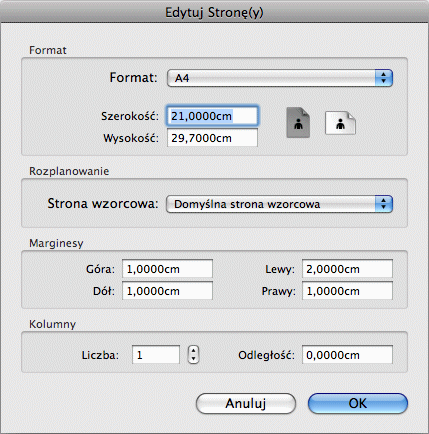This screenshot has width=429, height=434.
Task: Select the Lewy left margin field
Action: tap(347, 269)
